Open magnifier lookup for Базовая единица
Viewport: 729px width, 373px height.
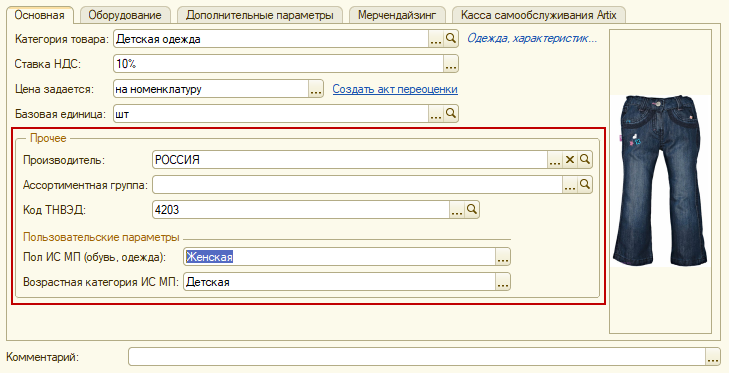point(451,113)
